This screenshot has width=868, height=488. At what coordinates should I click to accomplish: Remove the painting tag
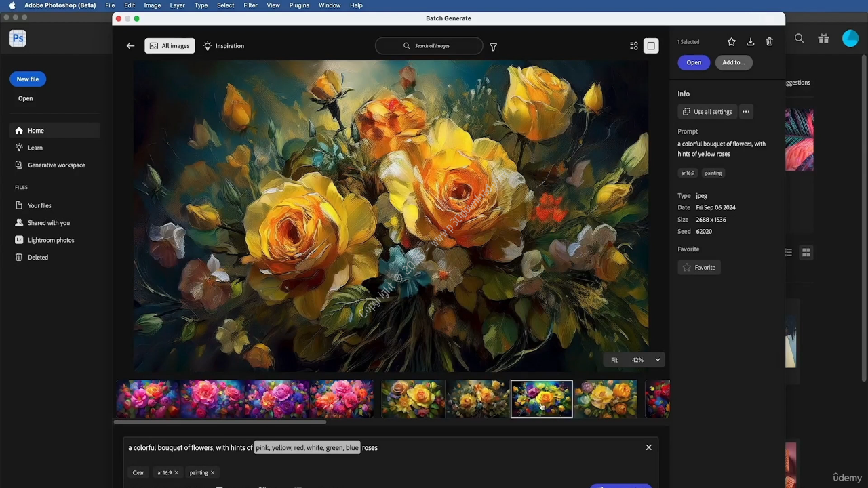(212, 473)
